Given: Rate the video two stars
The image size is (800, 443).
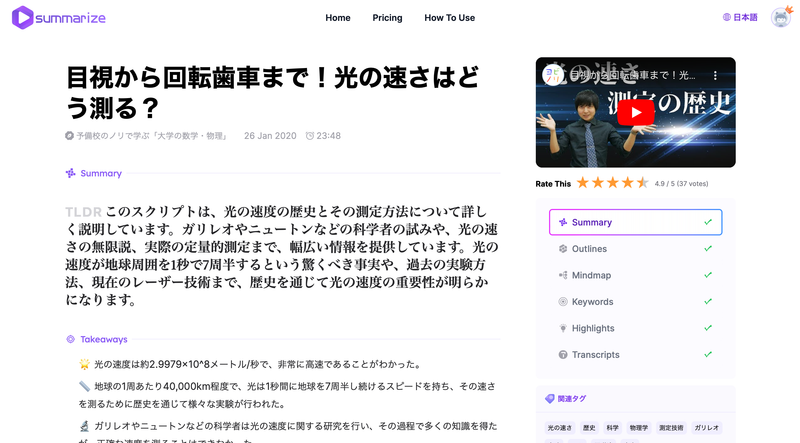Looking at the screenshot, I should pyautogui.click(x=597, y=183).
